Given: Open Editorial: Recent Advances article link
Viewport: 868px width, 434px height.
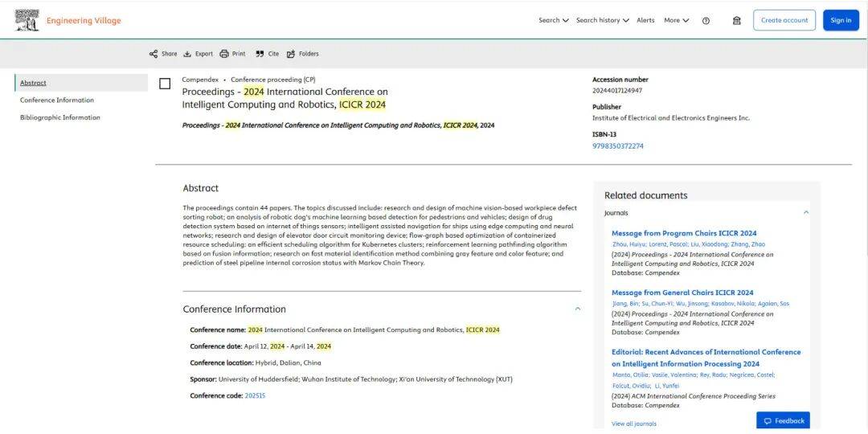Looking at the screenshot, I should pos(706,358).
